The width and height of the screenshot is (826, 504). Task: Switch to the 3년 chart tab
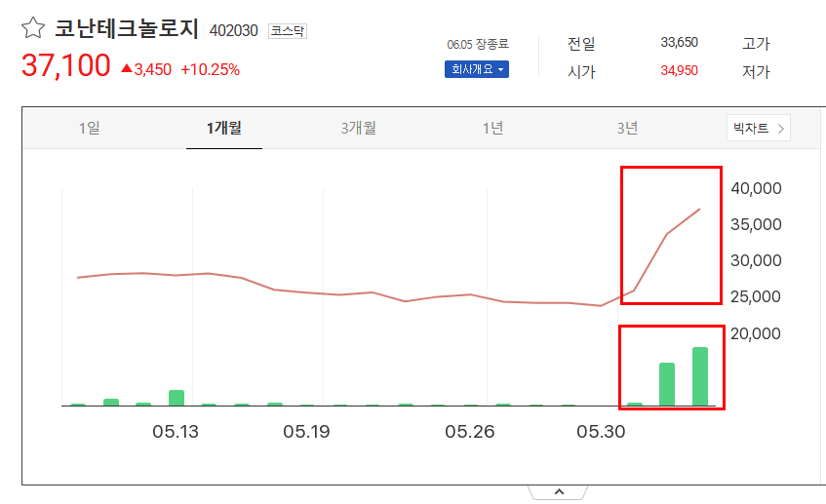pos(628,128)
